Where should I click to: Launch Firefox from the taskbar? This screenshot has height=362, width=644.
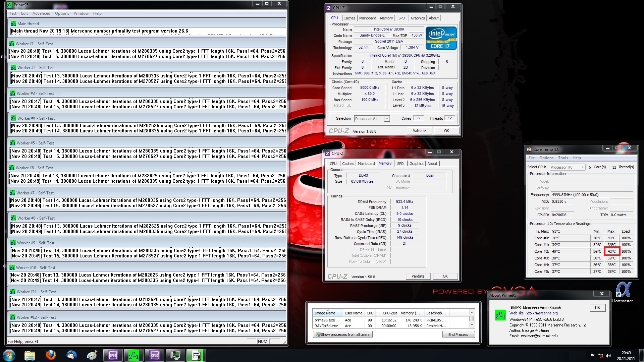point(51,355)
